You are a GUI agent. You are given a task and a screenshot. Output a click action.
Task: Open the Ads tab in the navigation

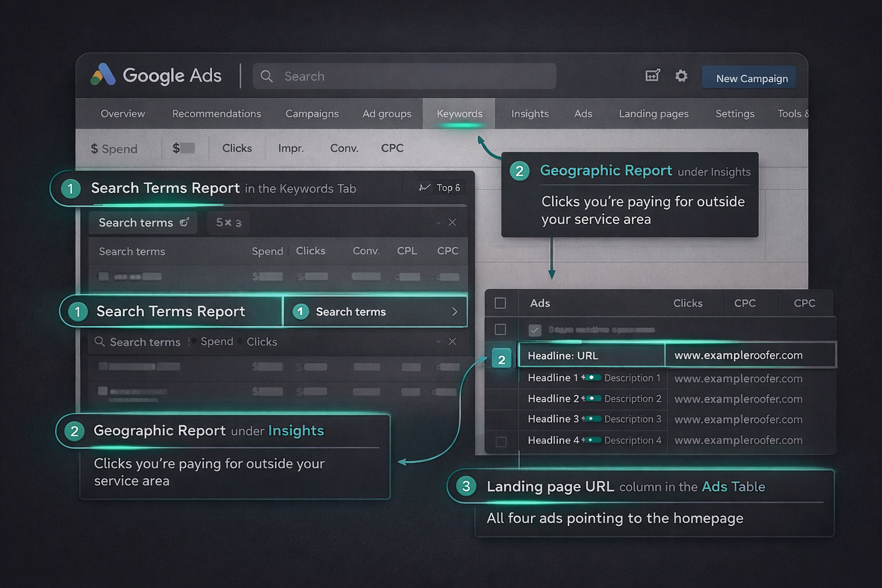tap(583, 114)
